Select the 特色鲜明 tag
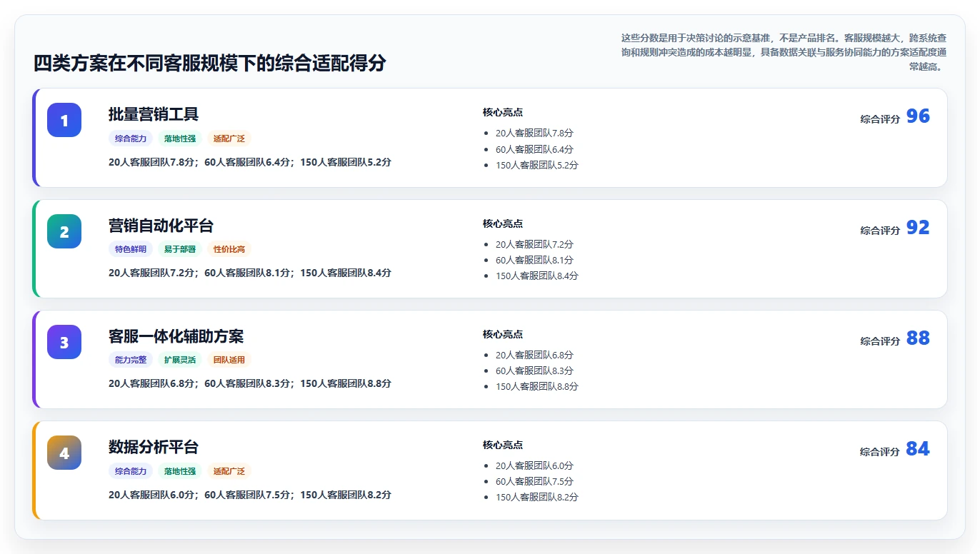The width and height of the screenshot is (980, 554). pyautogui.click(x=131, y=249)
